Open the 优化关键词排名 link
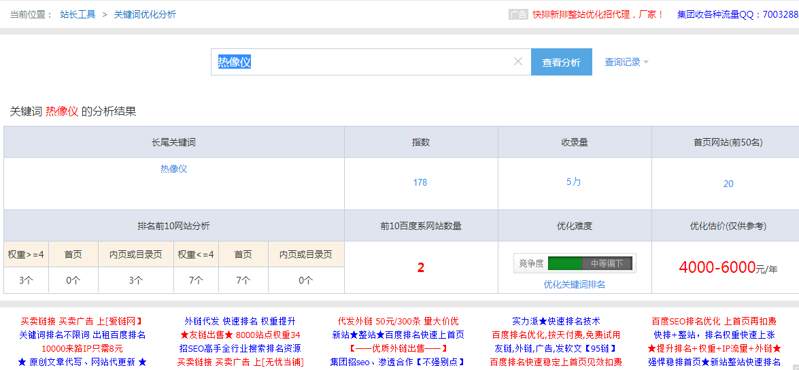799x370 pixels. pos(575,284)
